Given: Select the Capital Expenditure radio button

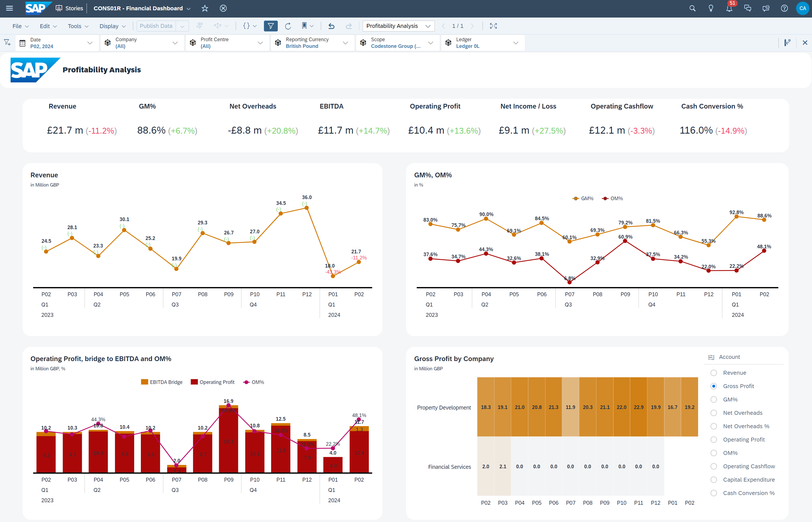Looking at the screenshot, I should pos(714,480).
